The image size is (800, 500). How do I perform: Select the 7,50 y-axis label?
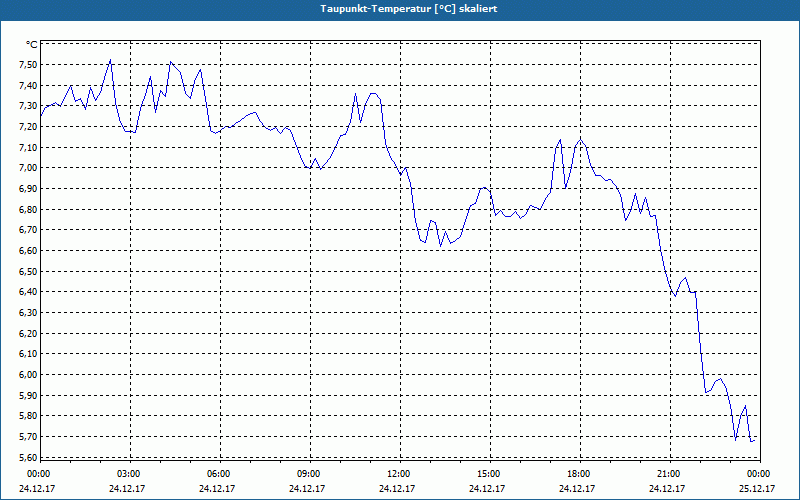(x=28, y=65)
